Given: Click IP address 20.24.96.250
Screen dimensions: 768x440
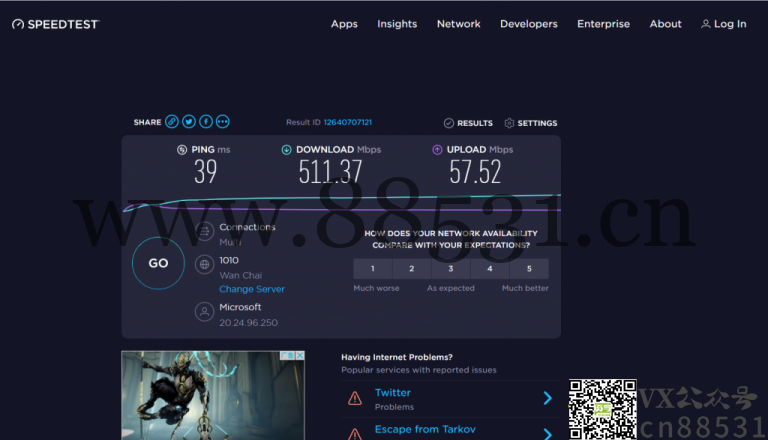Looking at the screenshot, I should pyautogui.click(x=248, y=322).
